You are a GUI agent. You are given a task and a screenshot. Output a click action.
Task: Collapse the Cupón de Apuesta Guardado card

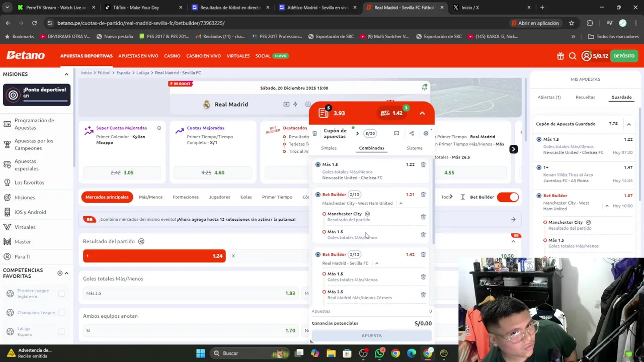point(629,124)
